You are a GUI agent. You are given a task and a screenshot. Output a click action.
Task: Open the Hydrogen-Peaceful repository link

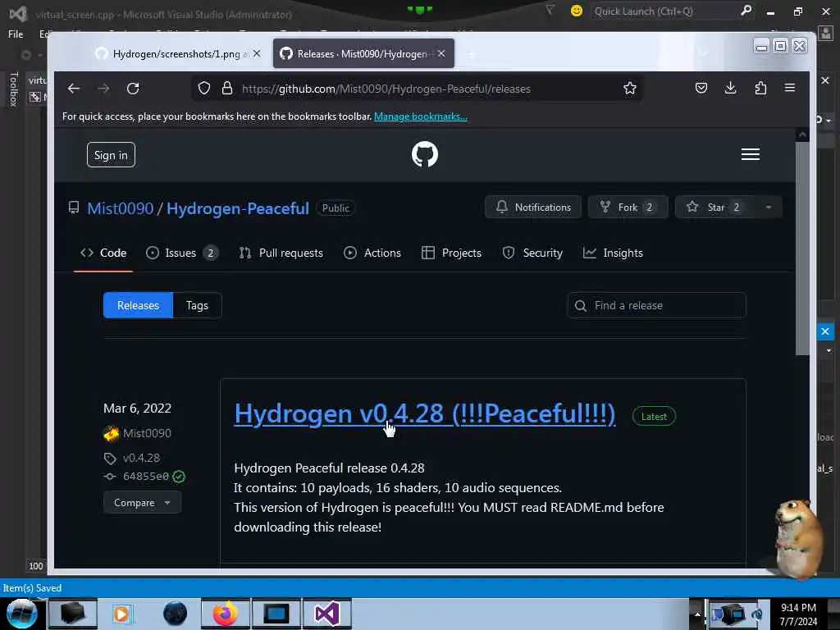click(238, 208)
